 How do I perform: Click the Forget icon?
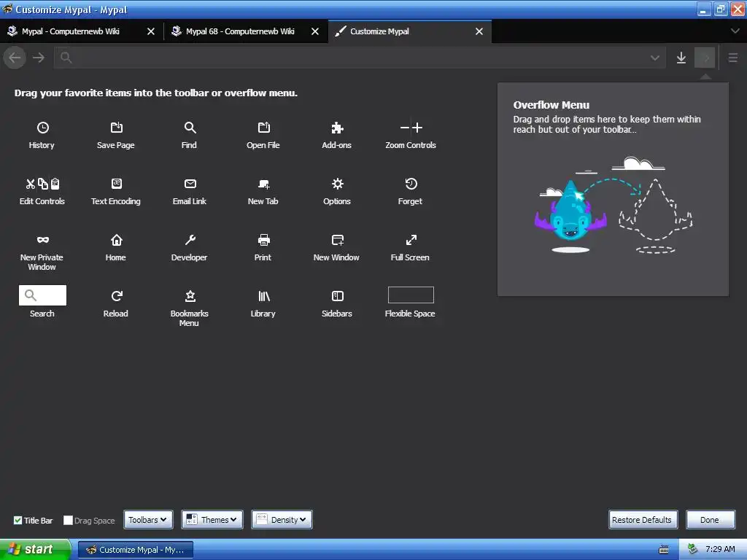pos(411,184)
